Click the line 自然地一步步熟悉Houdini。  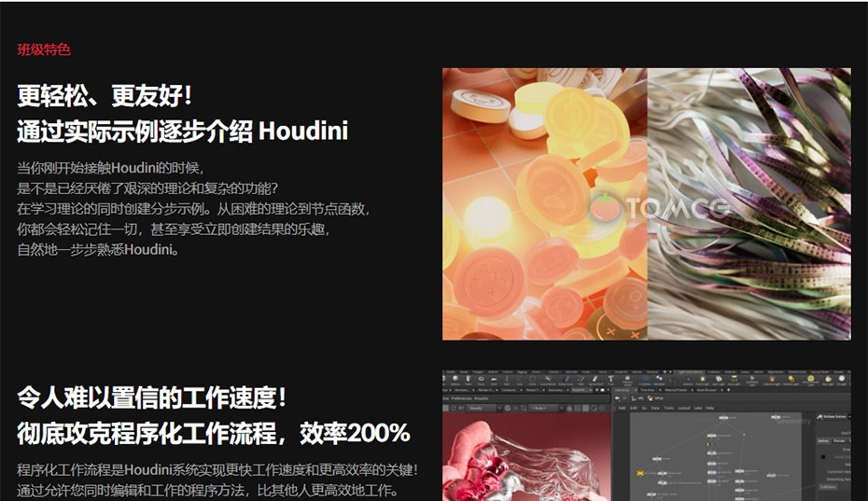pos(99,250)
